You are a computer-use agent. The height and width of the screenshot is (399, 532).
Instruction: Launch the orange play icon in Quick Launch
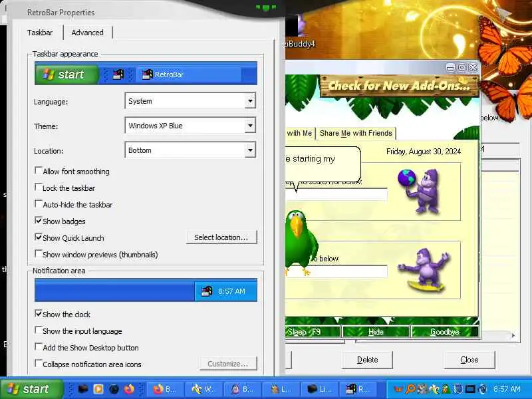click(x=98, y=389)
